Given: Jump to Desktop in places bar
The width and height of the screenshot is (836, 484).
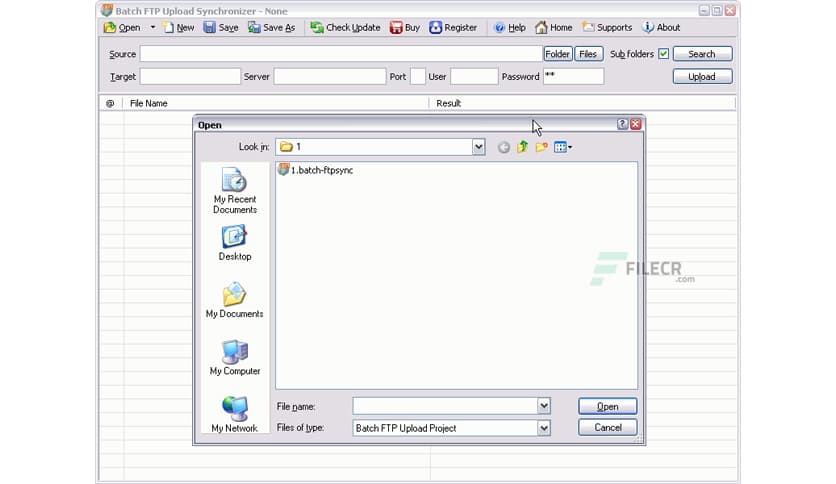Looking at the screenshot, I should point(235,243).
